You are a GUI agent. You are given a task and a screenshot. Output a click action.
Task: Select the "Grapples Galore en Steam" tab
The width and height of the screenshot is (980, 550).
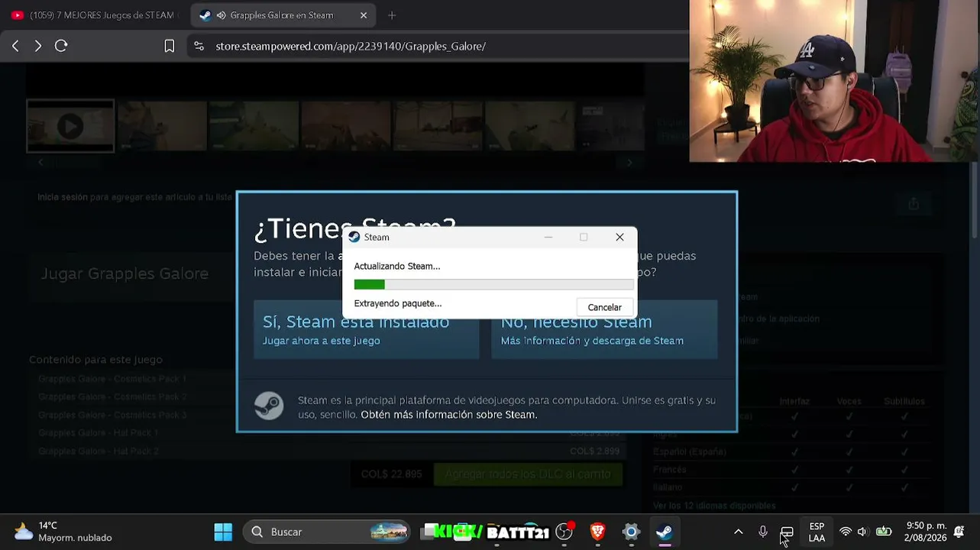pos(284,15)
